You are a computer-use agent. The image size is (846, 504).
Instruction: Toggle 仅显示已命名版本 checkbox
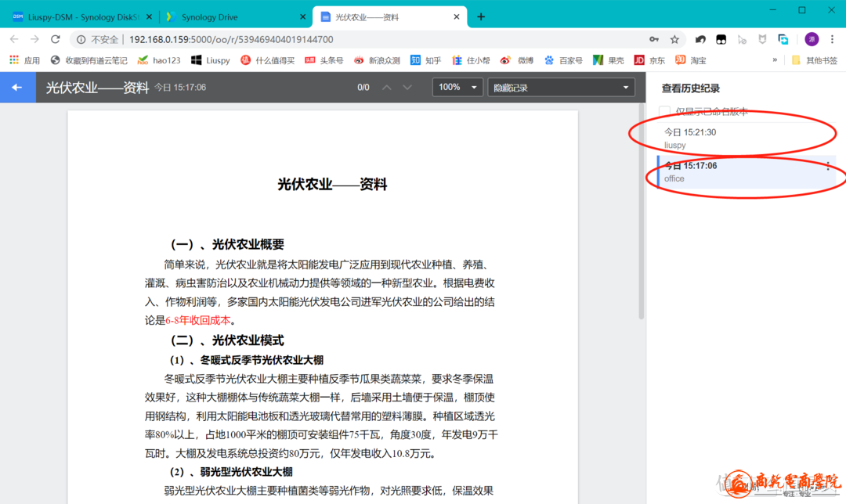coord(665,112)
